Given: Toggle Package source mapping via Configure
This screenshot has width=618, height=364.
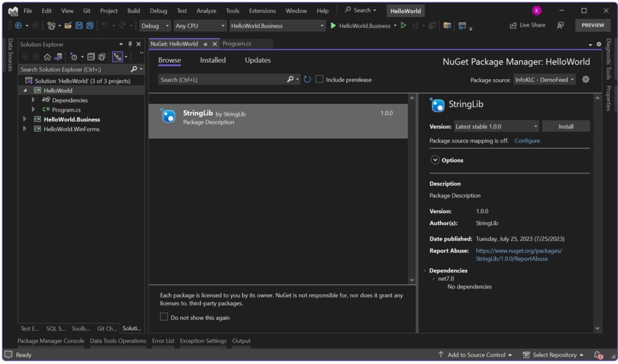Looking at the screenshot, I should click(527, 140).
